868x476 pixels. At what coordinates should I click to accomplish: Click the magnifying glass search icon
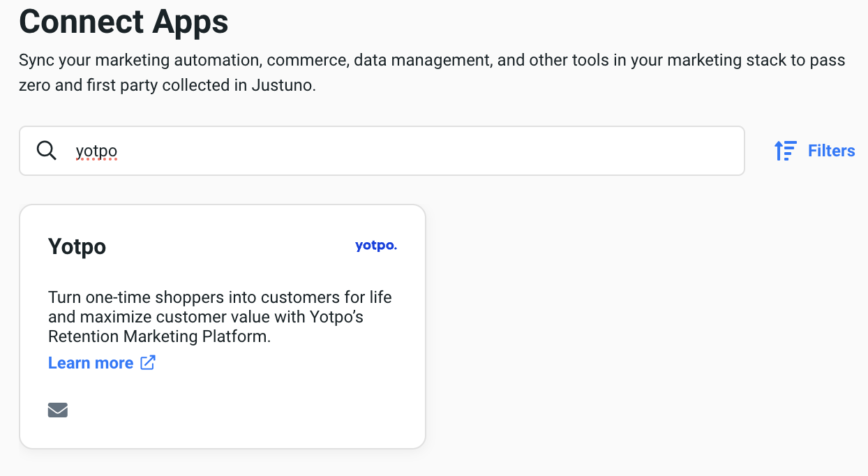click(46, 150)
